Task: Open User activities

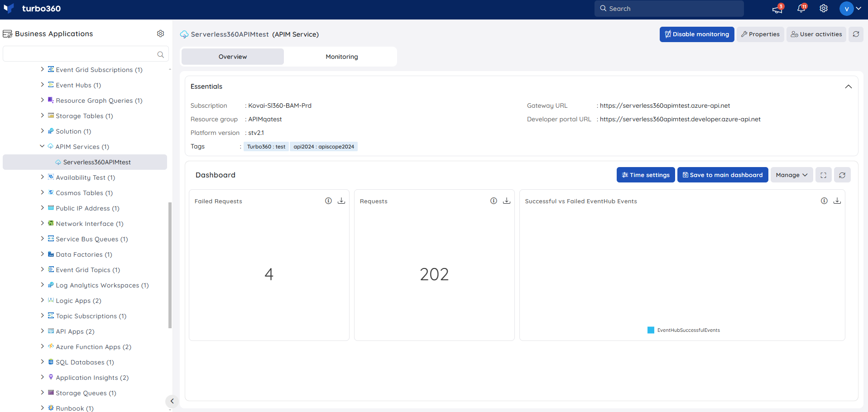Action: [x=816, y=34]
